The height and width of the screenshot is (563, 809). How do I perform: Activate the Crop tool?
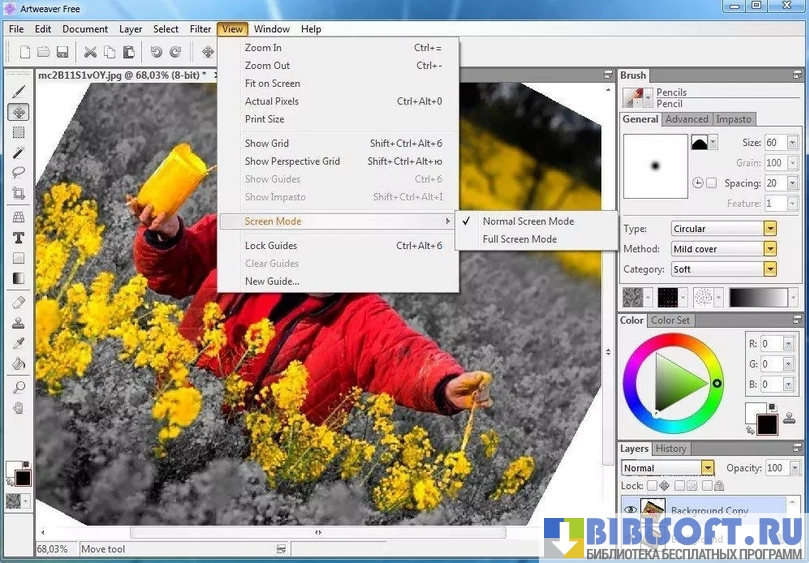click(x=18, y=193)
